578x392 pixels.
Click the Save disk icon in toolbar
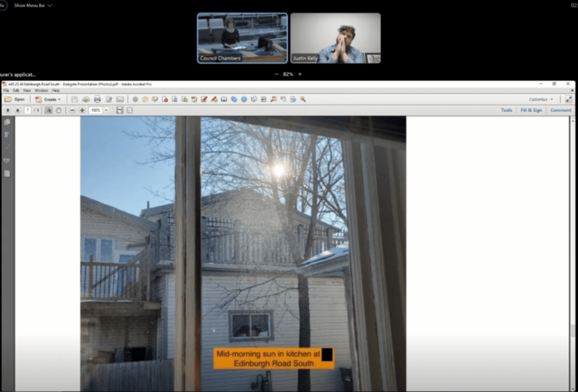(x=74, y=99)
